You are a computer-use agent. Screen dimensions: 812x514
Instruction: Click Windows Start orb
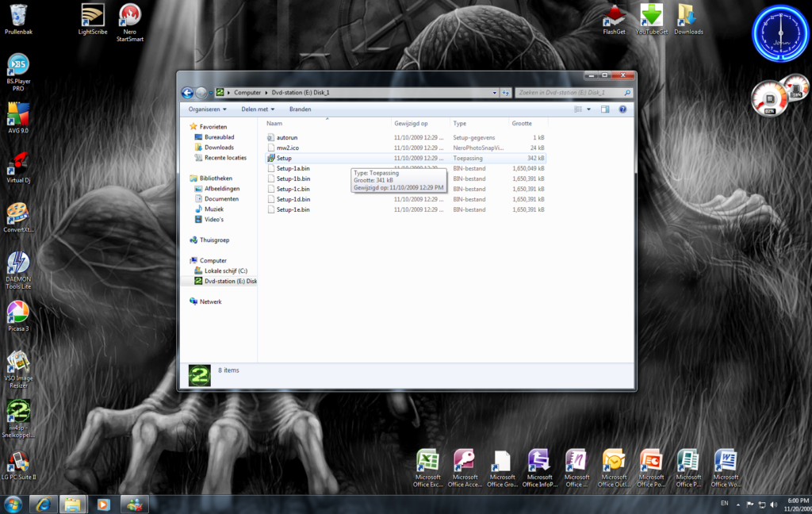coord(13,504)
